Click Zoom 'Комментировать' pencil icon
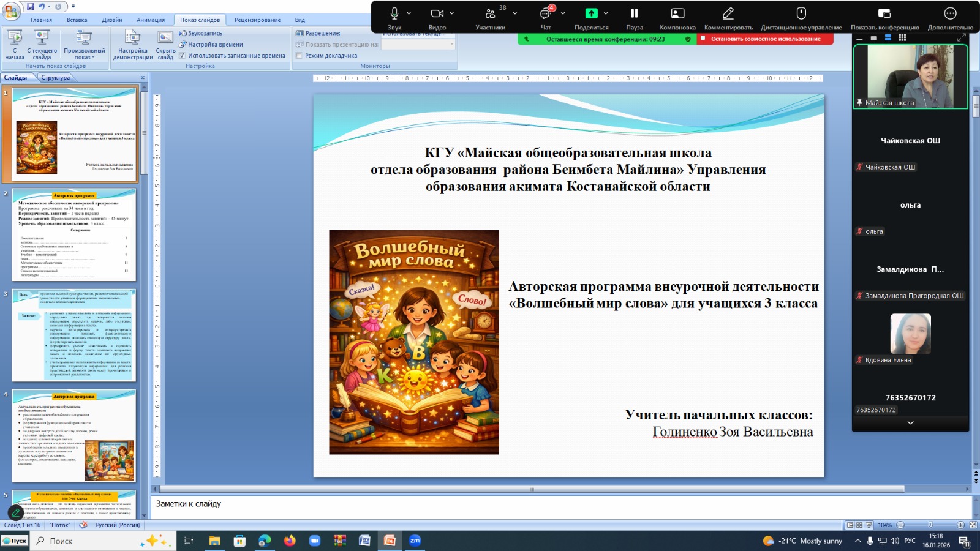Screen dimensions: 980x551 728,13
